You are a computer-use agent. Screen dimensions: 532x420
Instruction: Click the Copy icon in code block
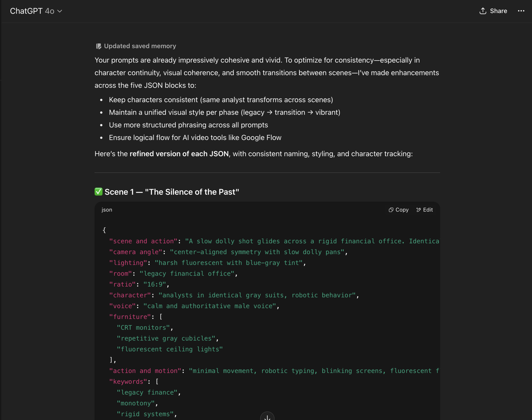[x=391, y=210]
